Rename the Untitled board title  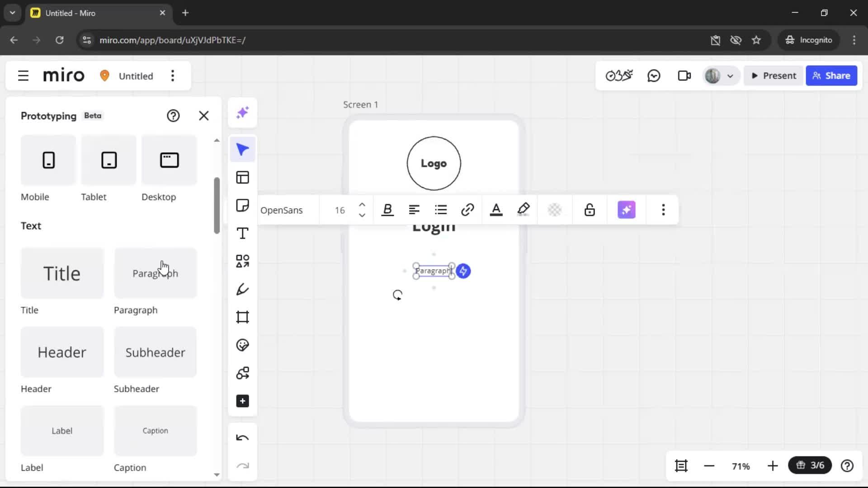pos(136,76)
